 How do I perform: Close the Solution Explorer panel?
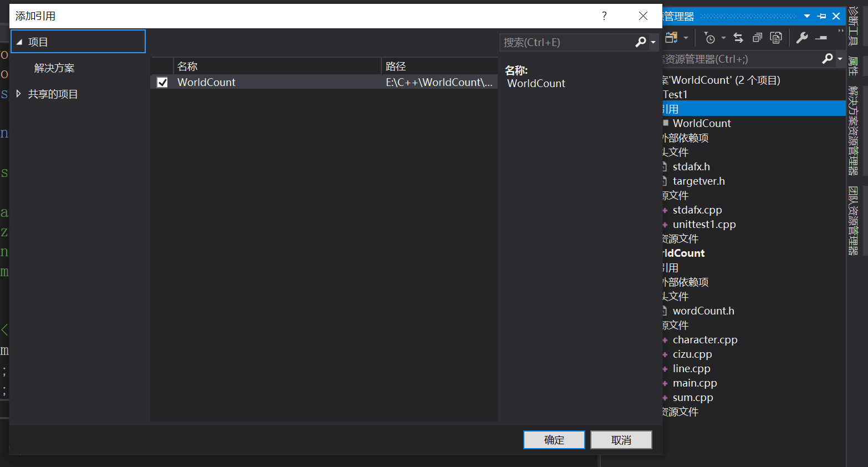pos(836,16)
